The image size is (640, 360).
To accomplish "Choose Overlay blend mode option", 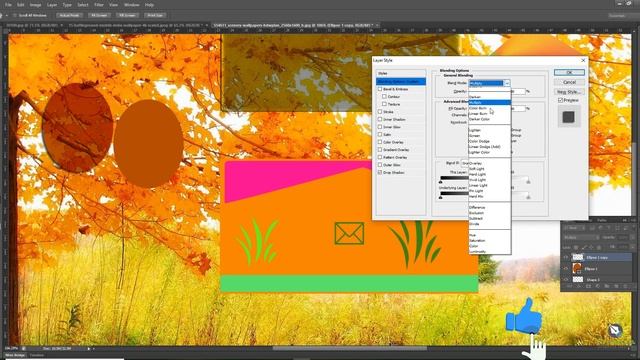I will coord(476,163).
